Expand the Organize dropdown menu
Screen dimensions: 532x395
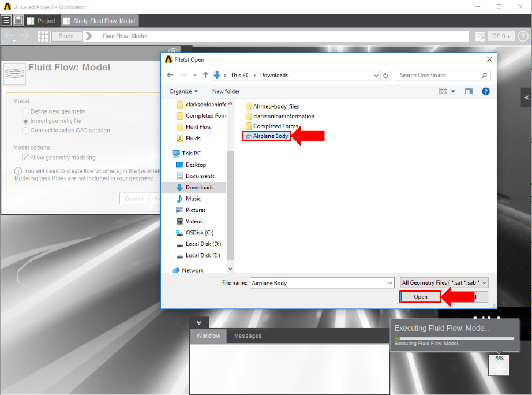click(x=183, y=91)
